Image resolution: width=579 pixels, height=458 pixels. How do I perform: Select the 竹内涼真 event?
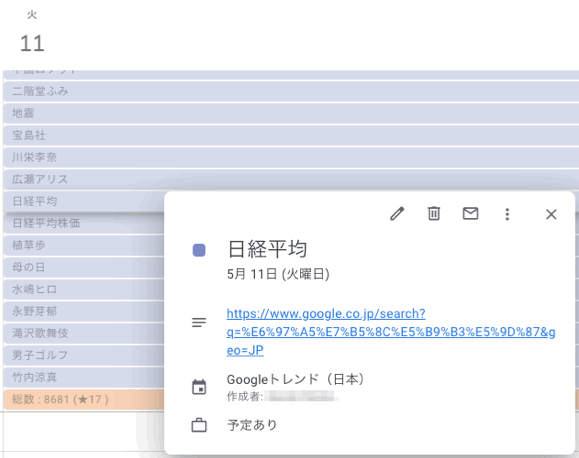(84, 377)
